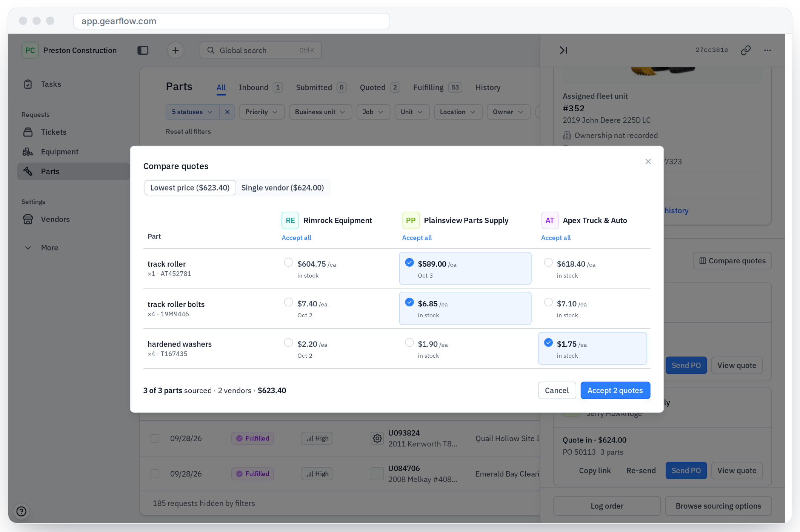Viewport: 800px width, 532px height.
Task: Open the three-dot more options menu
Action: (x=768, y=50)
